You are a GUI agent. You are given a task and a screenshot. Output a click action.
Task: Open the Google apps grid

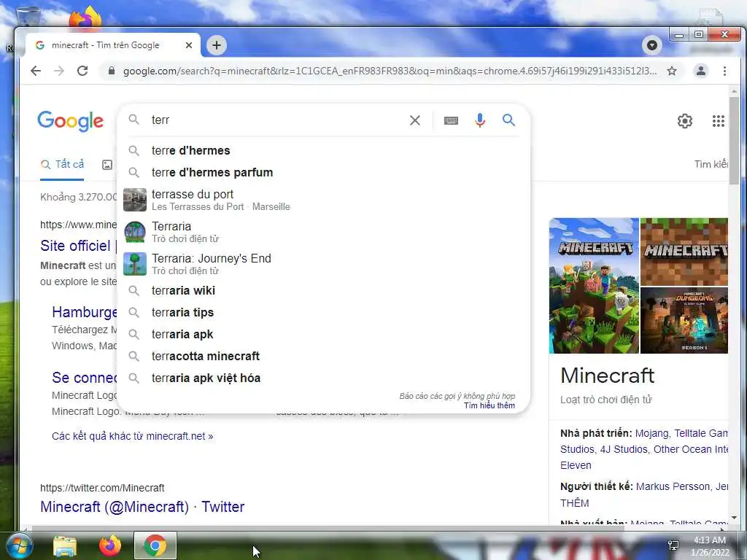[x=719, y=121]
